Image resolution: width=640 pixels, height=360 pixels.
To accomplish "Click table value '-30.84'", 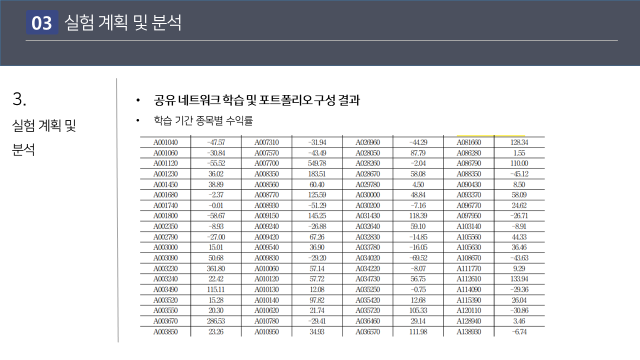I will [x=216, y=153].
